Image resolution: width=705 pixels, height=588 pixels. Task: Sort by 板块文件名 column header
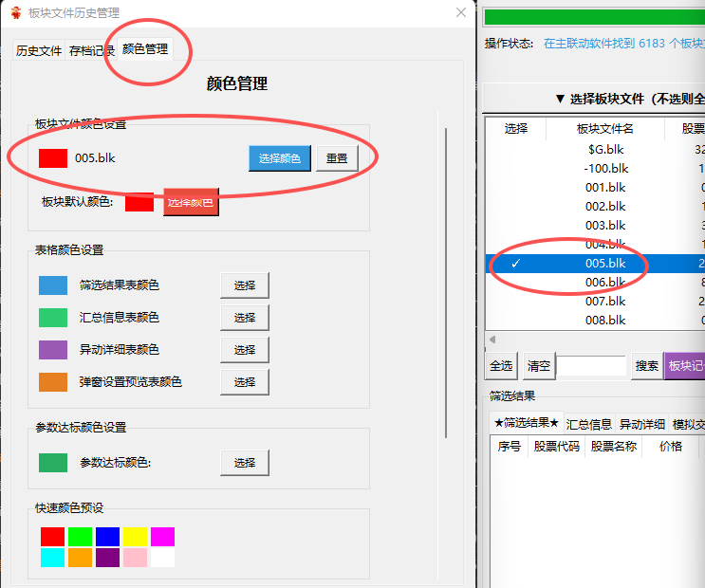pos(605,129)
